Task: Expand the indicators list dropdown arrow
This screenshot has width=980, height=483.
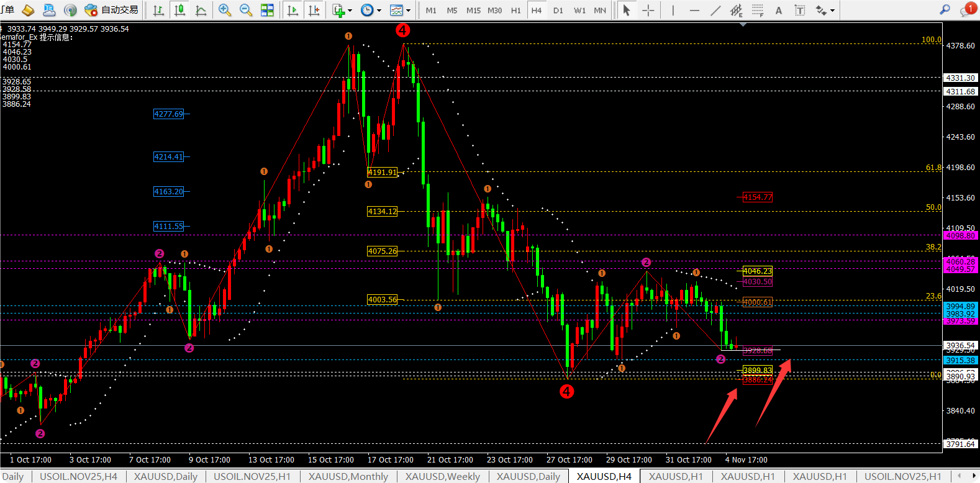Action: click(350, 11)
